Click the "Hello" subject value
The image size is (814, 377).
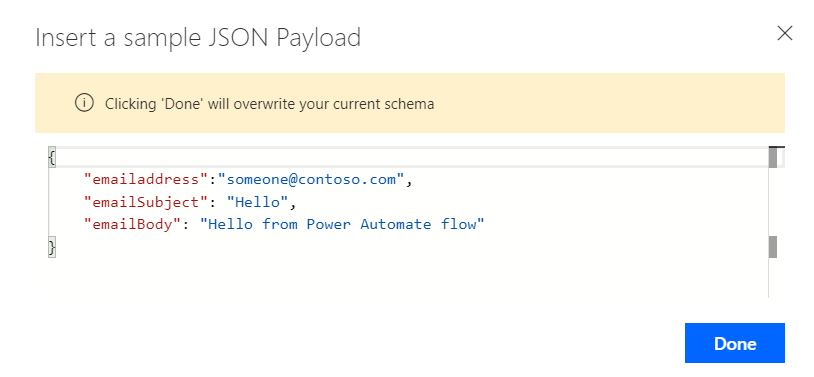(257, 202)
